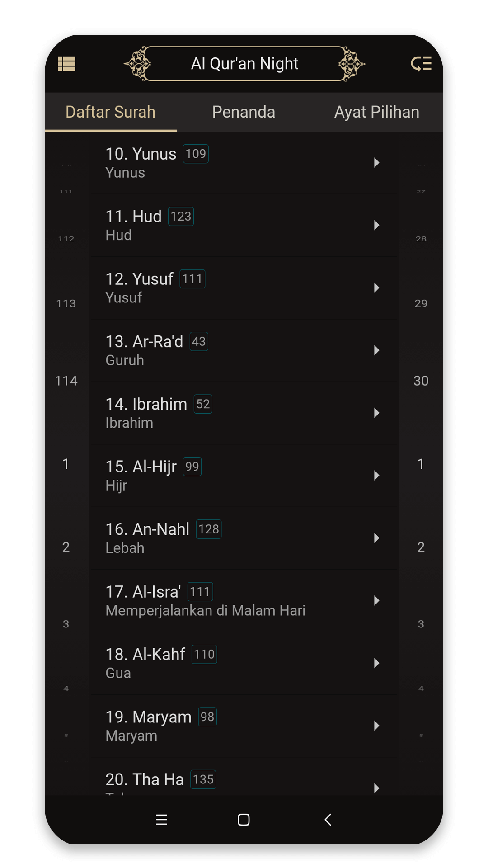Select 114 in the left surah picker wheel

point(66,381)
